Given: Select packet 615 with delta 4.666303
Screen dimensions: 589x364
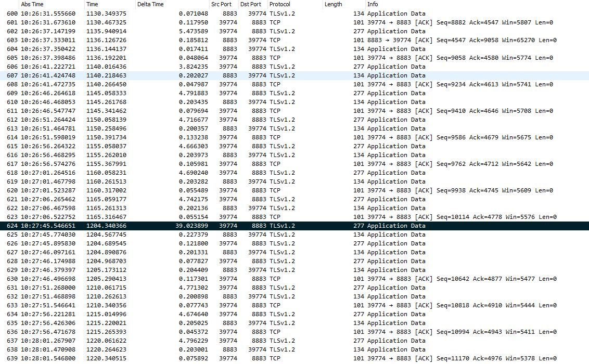Looking at the screenshot, I should 294,146.
